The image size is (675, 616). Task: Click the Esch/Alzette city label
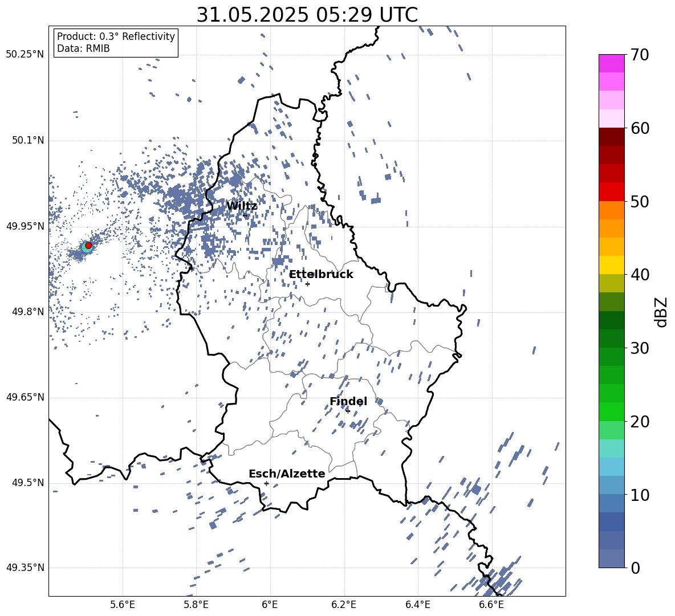click(287, 474)
